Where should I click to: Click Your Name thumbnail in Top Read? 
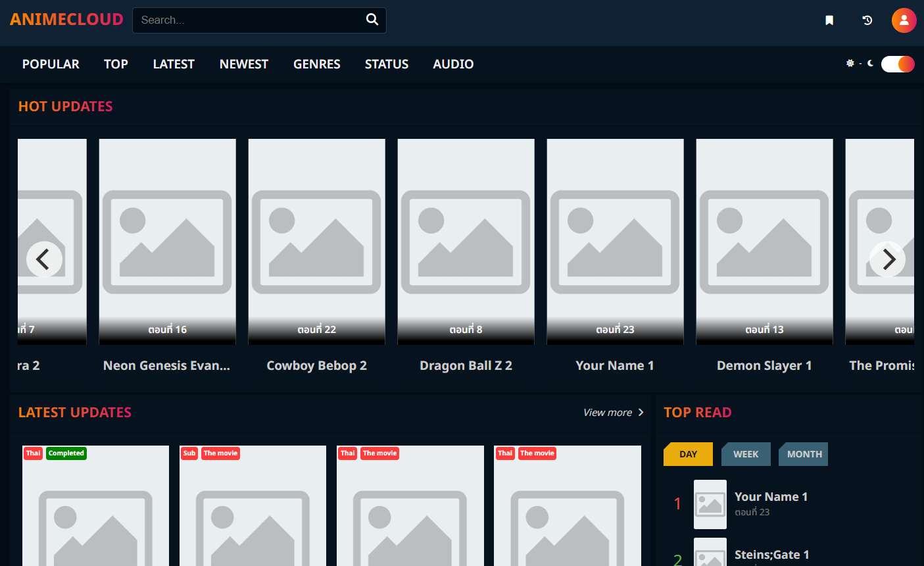[710, 504]
